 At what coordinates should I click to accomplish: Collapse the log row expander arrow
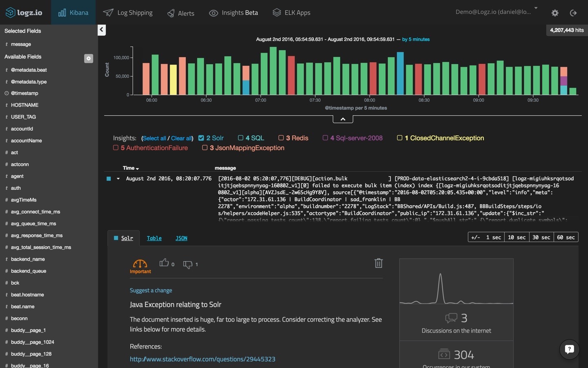118,179
